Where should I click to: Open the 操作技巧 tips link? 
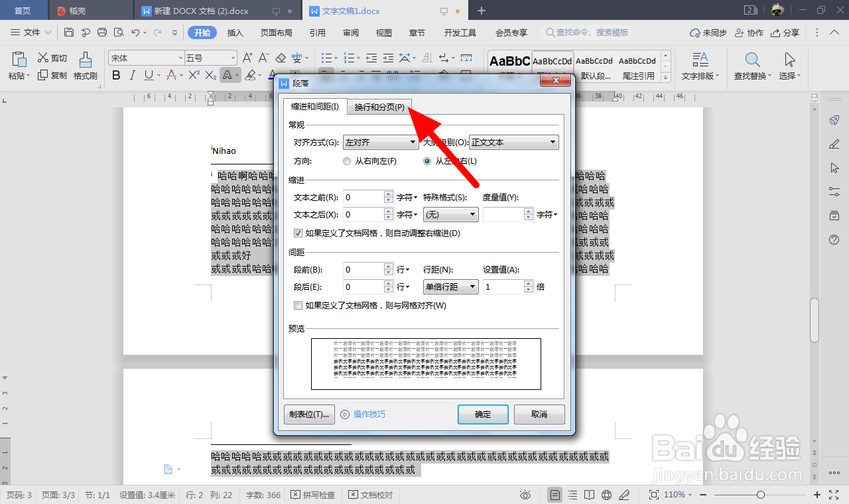pos(363,414)
